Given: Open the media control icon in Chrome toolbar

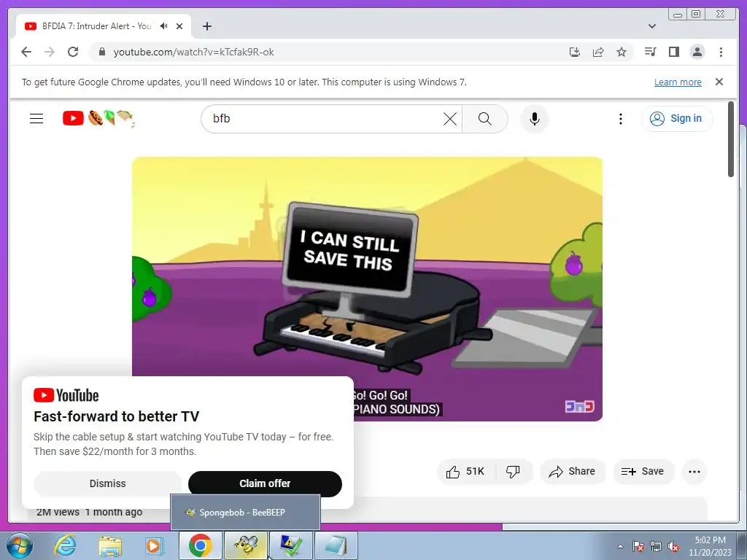Looking at the screenshot, I should coord(650,52).
